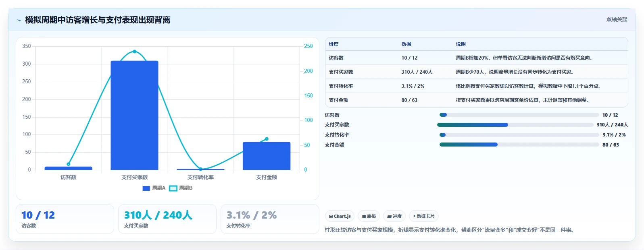Click the 访客数 progress bar
The image size is (644, 250).
point(519,115)
